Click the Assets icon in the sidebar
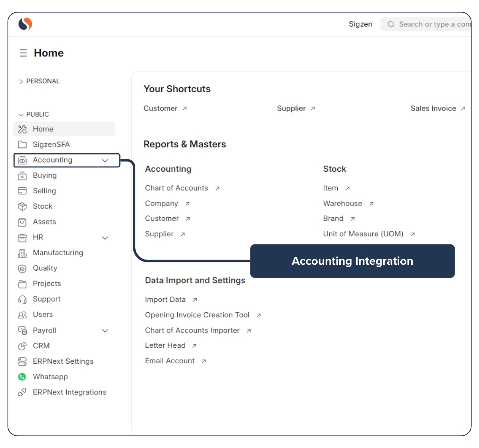The image size is (479, 448). [22, 222]
